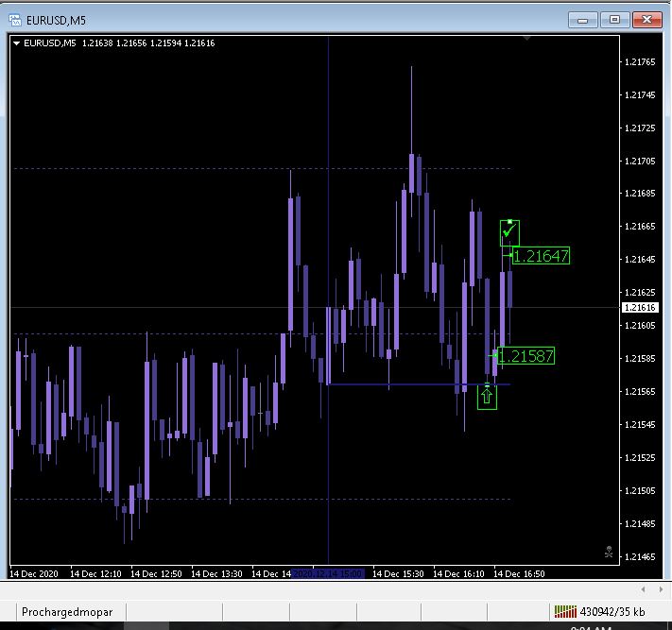Click the scroll-right arrow below the chart
Viewport: 672px width, 630px height.
tap(661, 589)
